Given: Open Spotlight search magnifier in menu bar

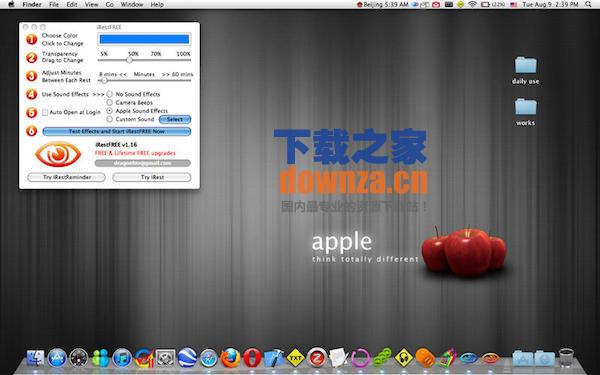Looking at the screenshot, I should coord(589,5).
